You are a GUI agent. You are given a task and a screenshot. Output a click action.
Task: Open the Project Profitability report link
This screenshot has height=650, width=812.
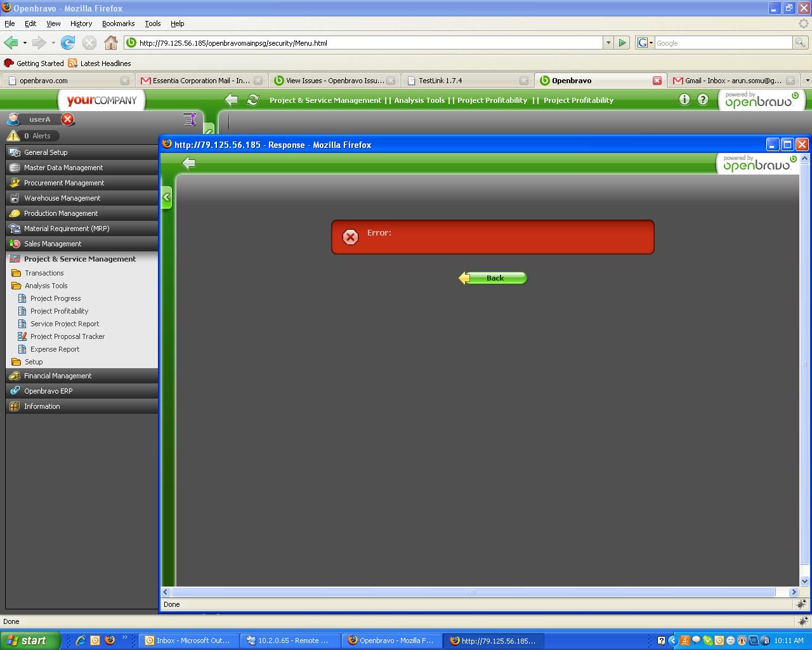(59, 311)
